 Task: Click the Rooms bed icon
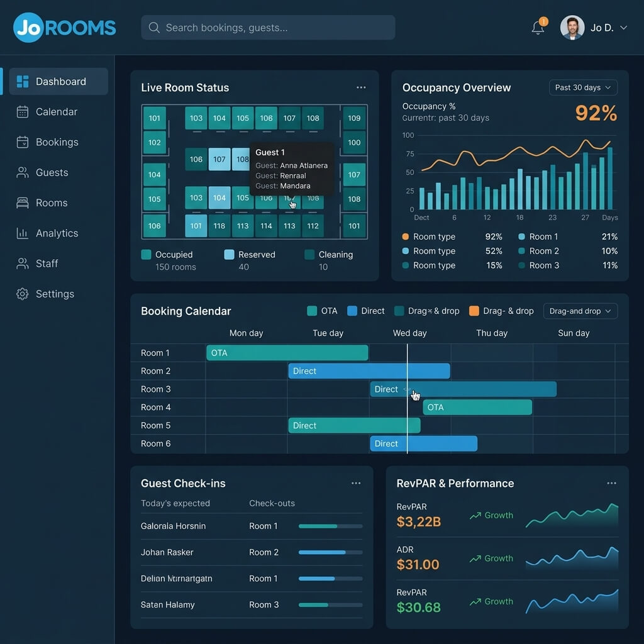click(x=23, y=203)
